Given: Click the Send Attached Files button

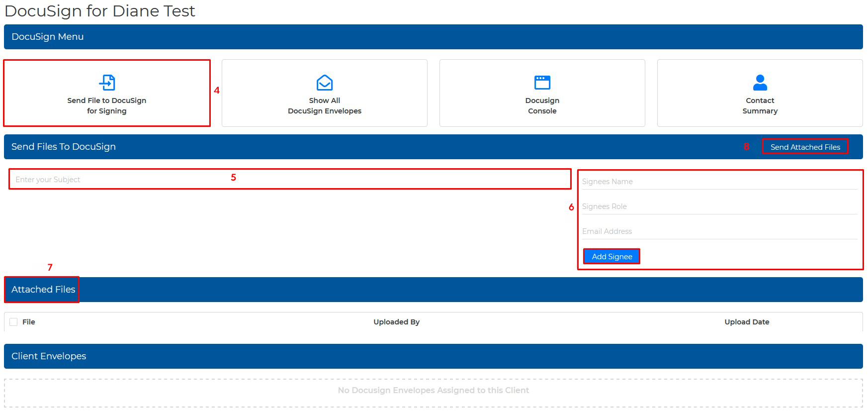Looking at the screenshot, I should click(805, 147).
